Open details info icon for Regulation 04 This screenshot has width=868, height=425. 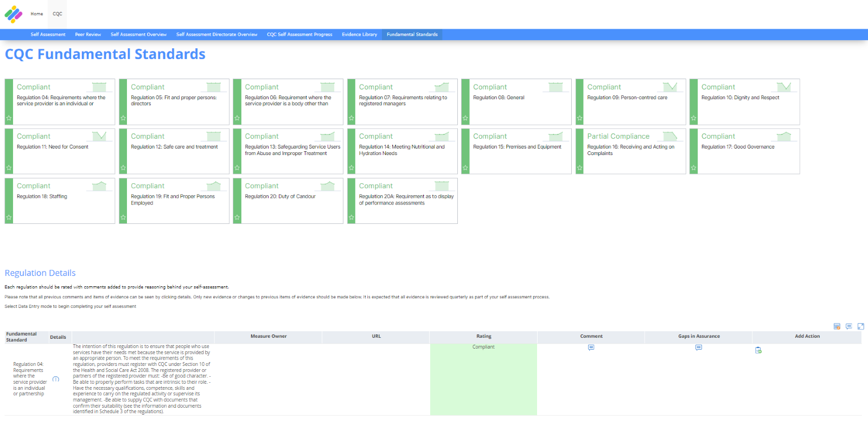(x=55, y=379)
